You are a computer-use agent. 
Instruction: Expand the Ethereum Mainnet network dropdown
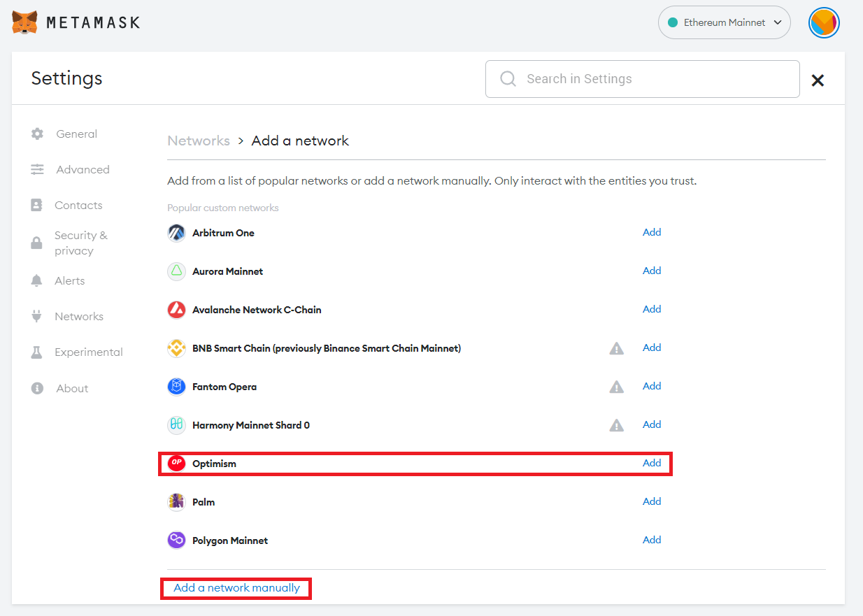coord(724,22)
